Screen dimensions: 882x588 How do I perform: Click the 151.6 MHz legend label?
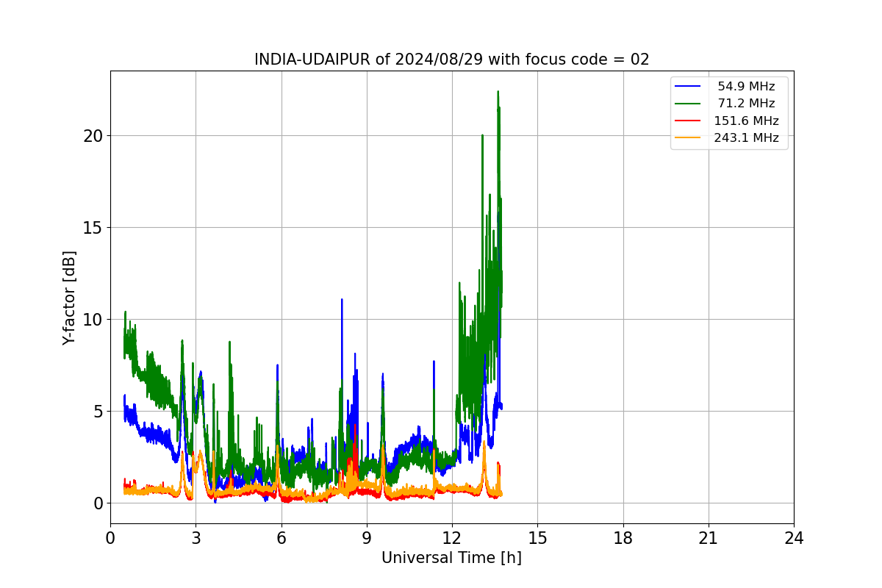click(x=746, y=121)
